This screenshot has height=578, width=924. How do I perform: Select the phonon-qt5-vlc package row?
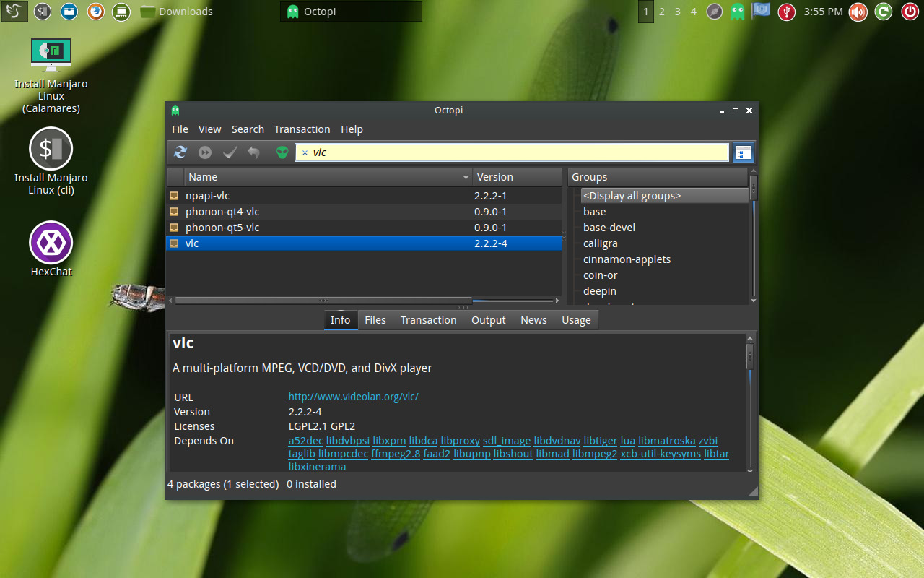click(364, 228)
